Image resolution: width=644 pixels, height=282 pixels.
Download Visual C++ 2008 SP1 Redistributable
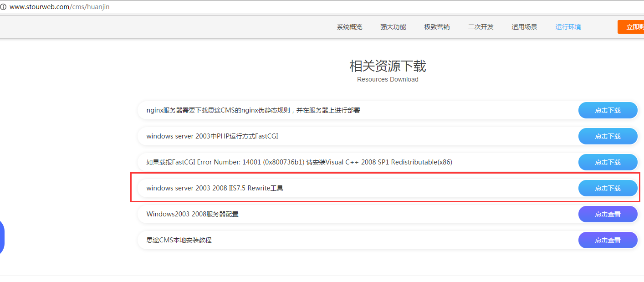[608, 162]
